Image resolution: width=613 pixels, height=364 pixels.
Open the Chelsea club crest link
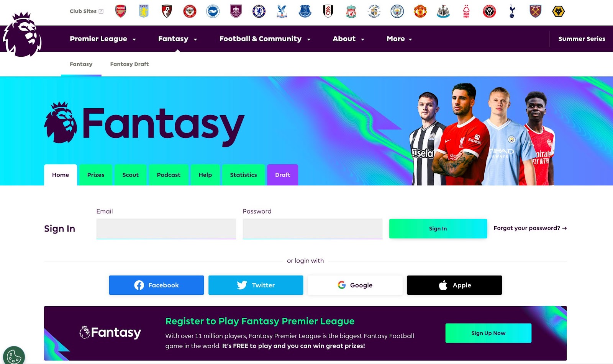point(259,11)
